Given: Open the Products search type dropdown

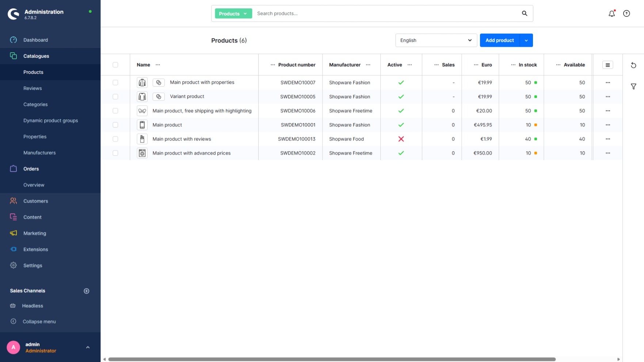Looking at the screenshot, I should 233,14.
